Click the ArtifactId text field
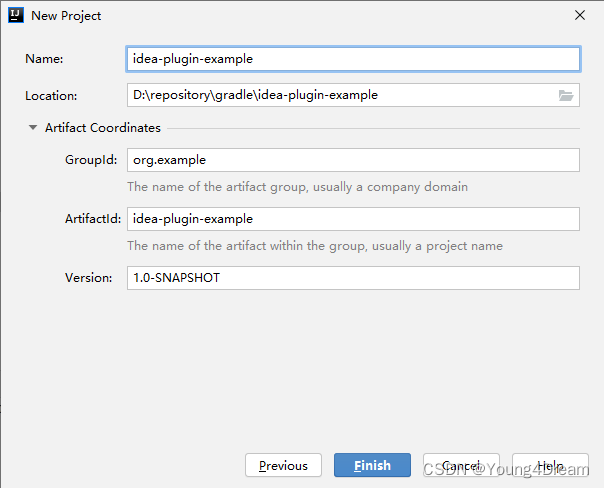Viewport: 604px width, 488px height. coord(353,219)
